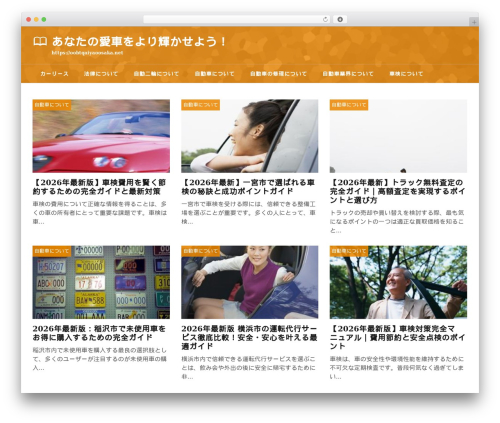Click category tag on blank truck image
This screenshot has width=500, height=423.
[x=349, y=105]
